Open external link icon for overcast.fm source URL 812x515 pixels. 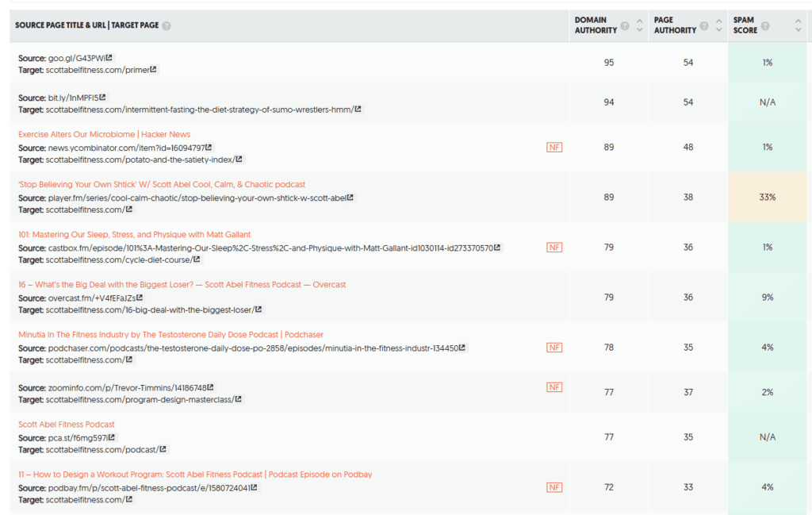[140, 298]
